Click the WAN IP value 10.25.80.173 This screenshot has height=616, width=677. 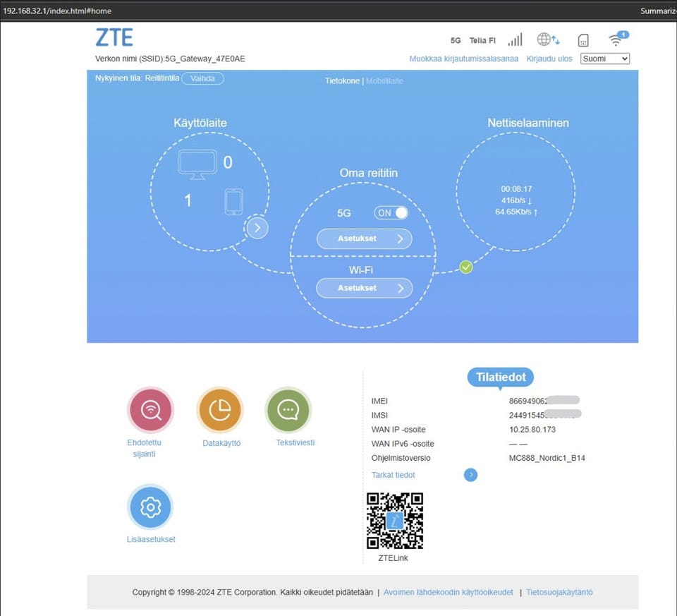(x=532, y=430)
